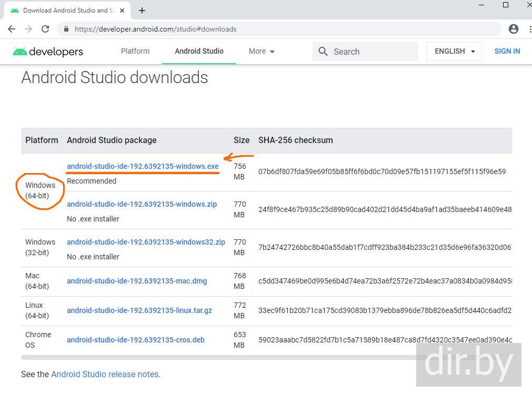Click the search magnifier icon

323,52
